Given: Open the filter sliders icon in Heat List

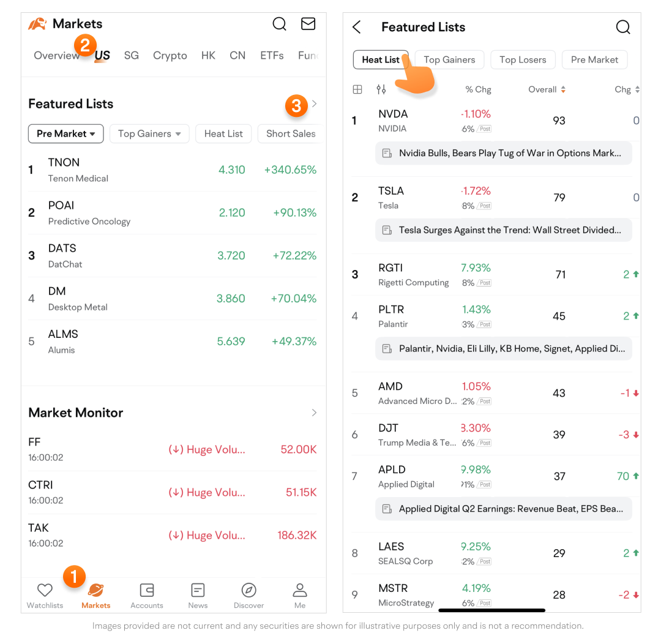Looking at the screenshot, I should (x=381, y=89).
